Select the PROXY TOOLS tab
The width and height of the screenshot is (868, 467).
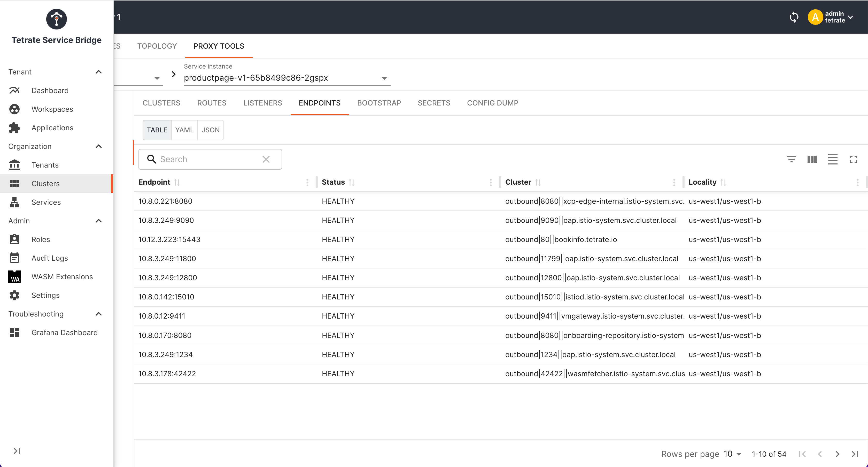tap(219, 46)
